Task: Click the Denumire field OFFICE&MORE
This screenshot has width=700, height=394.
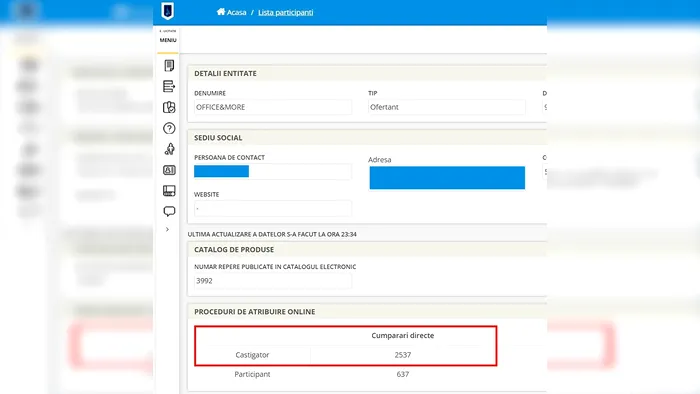Action: (x=273, y=107)
